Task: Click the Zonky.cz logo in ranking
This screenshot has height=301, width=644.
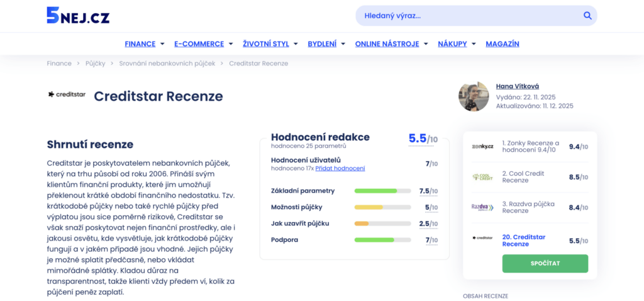Action: click(483, 147)
